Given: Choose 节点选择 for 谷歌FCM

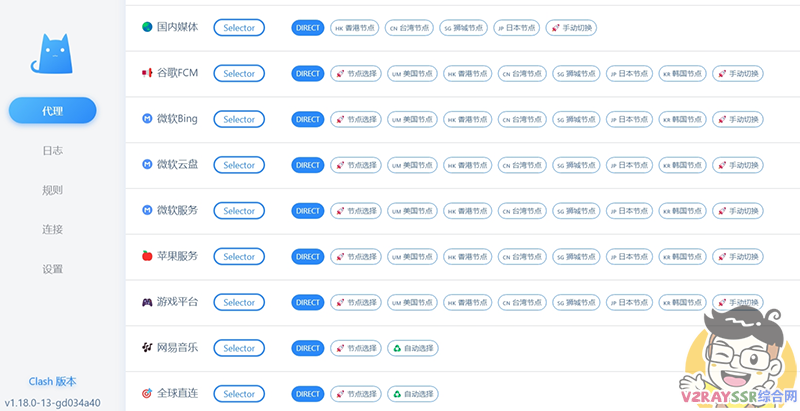Looking at the screenshot, I should pyautogui.click(x=356, y=74).
